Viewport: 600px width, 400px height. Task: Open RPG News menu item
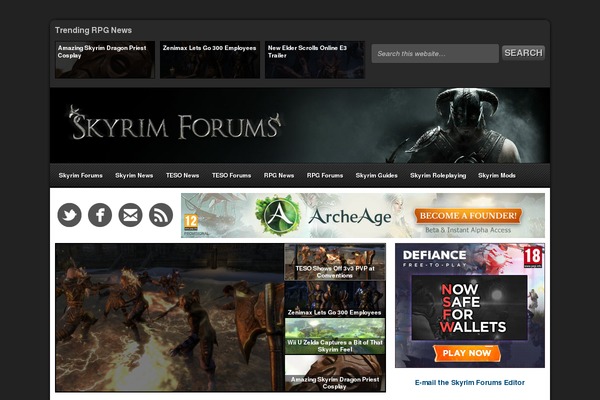279,175
